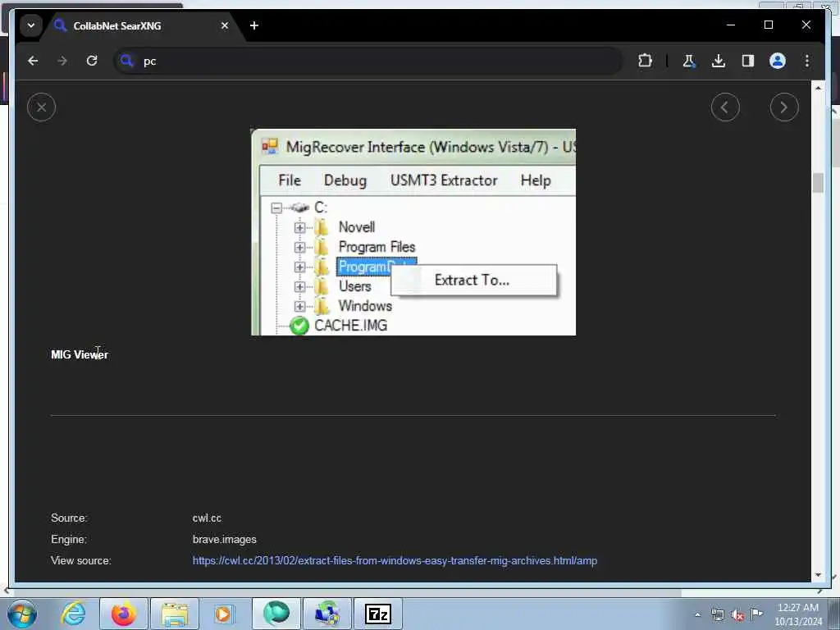Open the computer transfer taskbar icon
Viewport: 840px width, 630px height.
coord(327,614)
